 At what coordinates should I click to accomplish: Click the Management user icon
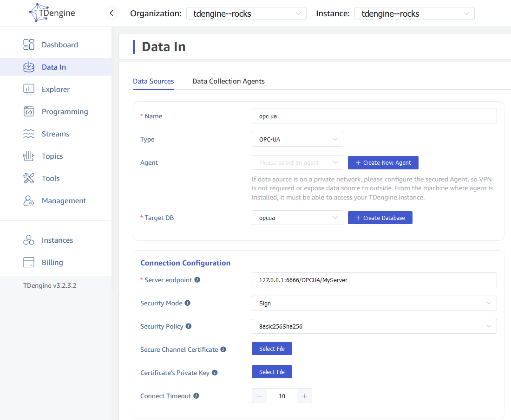(29, 200)
